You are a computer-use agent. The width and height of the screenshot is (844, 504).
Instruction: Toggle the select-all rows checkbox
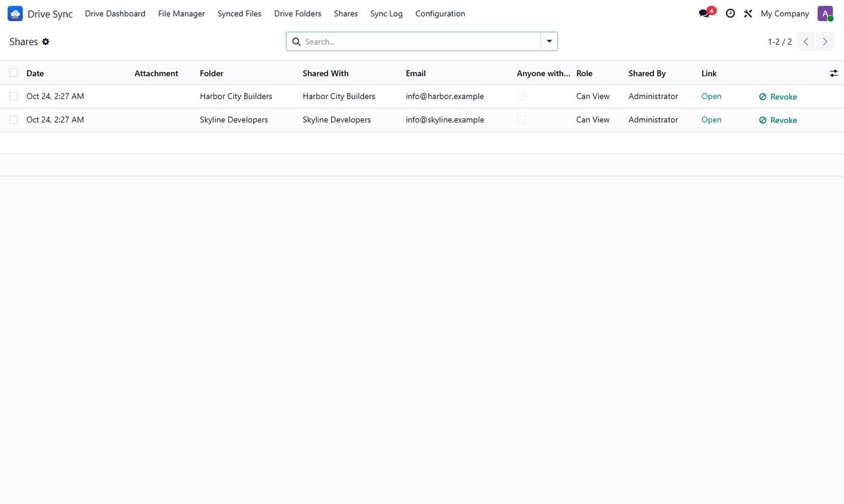(x=13, y=73)
